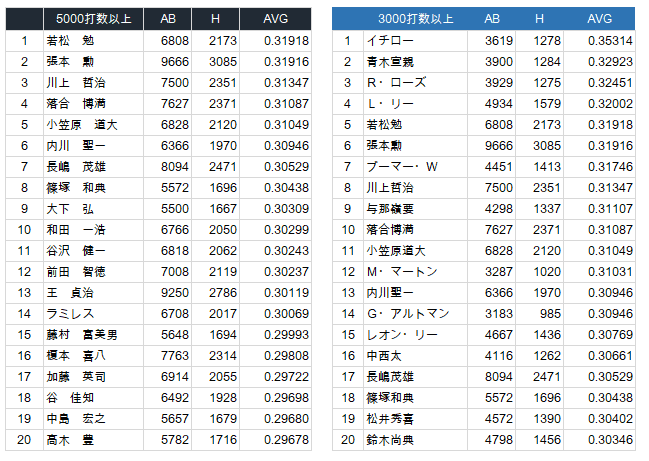Image resolution: width=649 pixels, height=461 pixels.
Task: Click the AB value 4934
Action: click(499, 104)
